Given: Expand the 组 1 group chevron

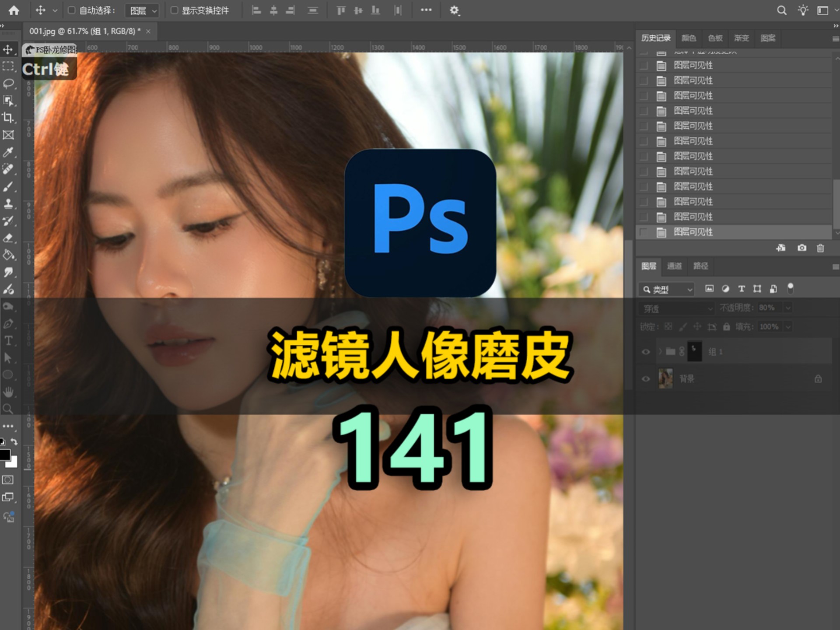Looking at the screenshot, I should click(x=660, y=351).
